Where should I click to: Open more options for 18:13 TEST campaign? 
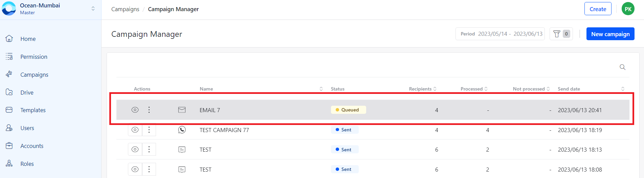[149, 149]
